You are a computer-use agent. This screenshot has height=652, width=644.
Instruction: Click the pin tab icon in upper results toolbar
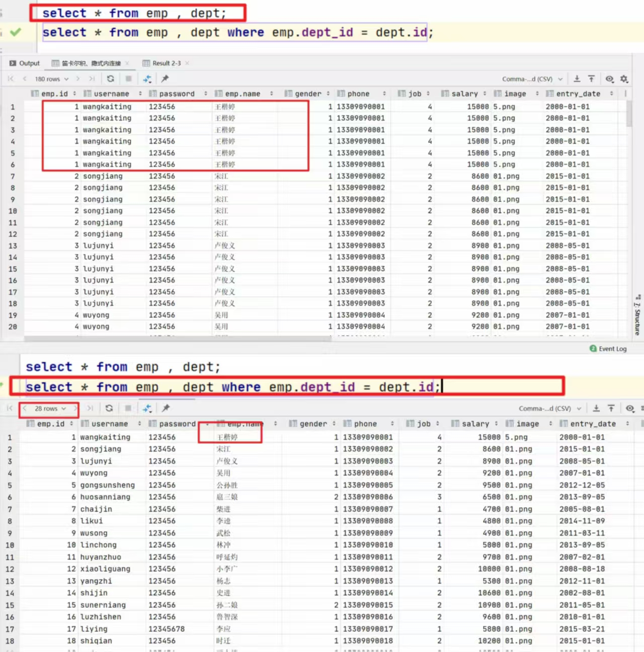pos(165,78)
